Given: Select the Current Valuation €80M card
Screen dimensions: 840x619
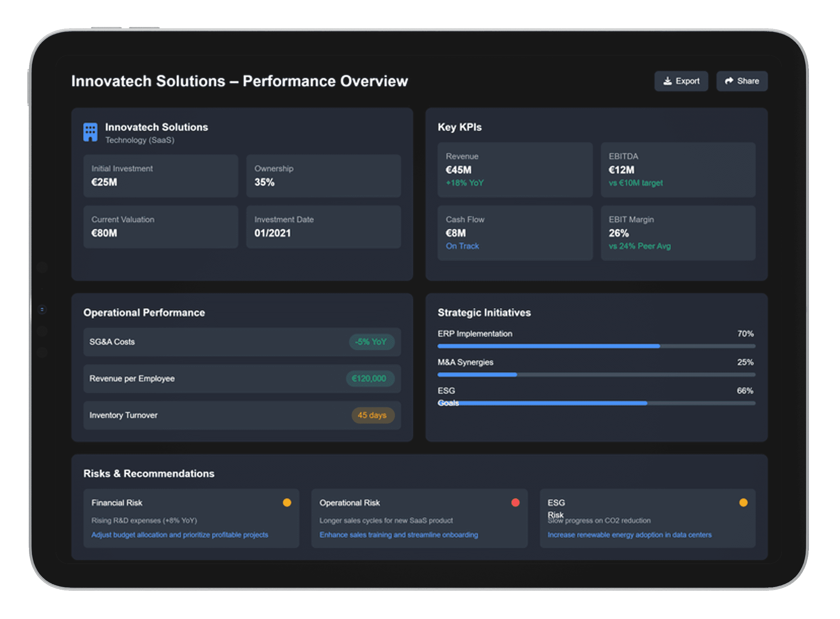Looking at the screenshot, I should pyautogui.click(x=161, y=227).
